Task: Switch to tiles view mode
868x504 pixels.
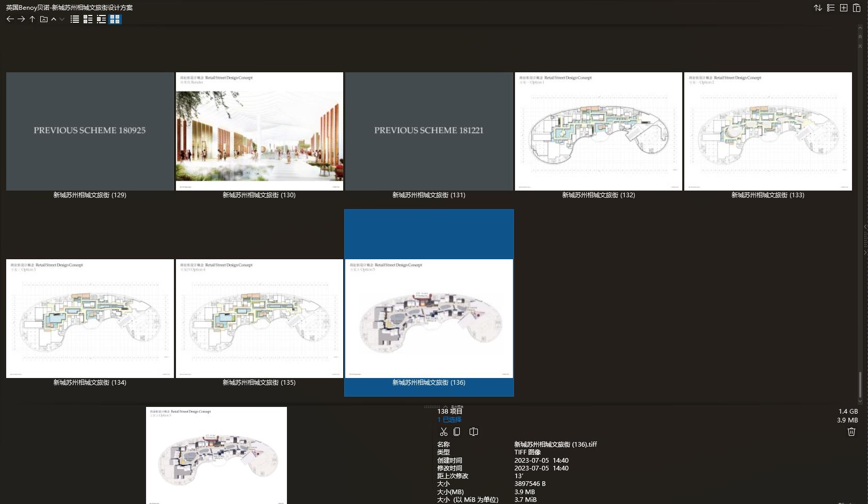Action: (88, 19)
